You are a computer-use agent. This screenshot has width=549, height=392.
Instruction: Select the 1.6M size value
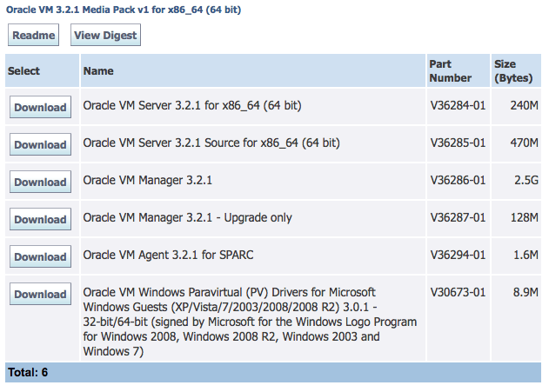point(526,255)
